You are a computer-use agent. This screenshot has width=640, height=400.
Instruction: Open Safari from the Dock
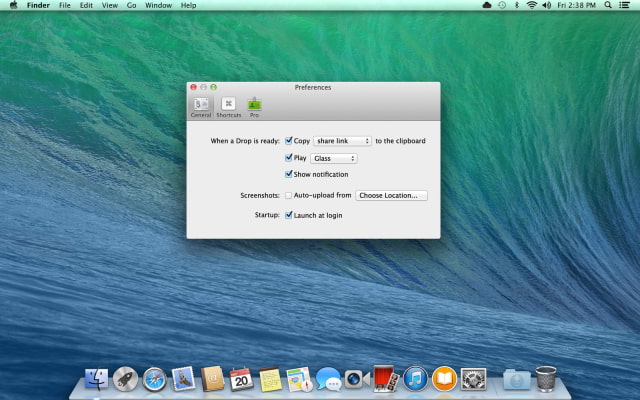click(x=154, y=379)
